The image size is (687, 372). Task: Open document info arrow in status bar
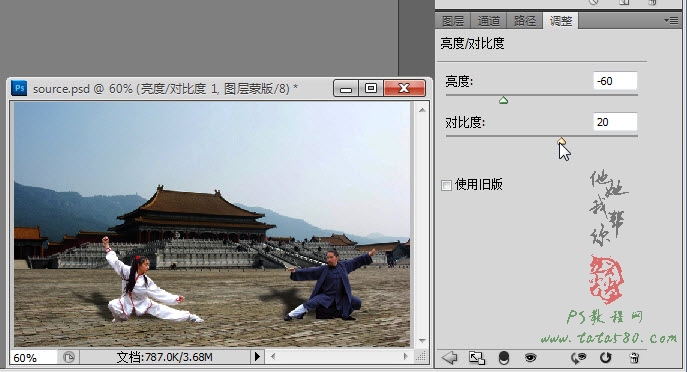[x=257, y=357]
